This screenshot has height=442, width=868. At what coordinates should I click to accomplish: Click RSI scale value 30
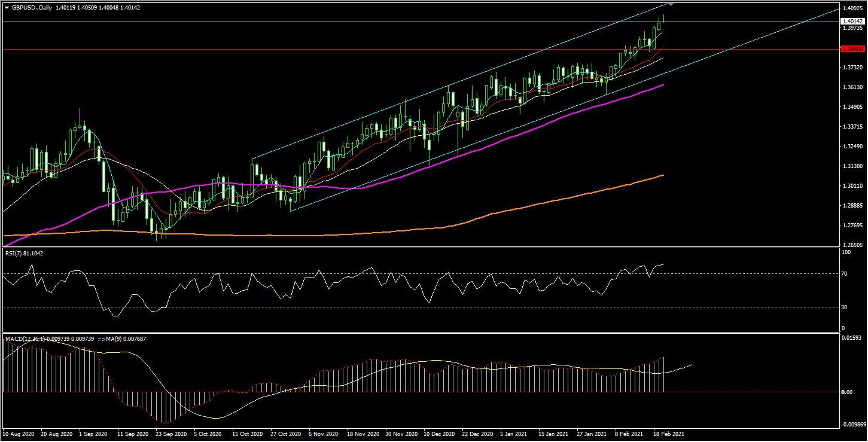click(845, 307)
